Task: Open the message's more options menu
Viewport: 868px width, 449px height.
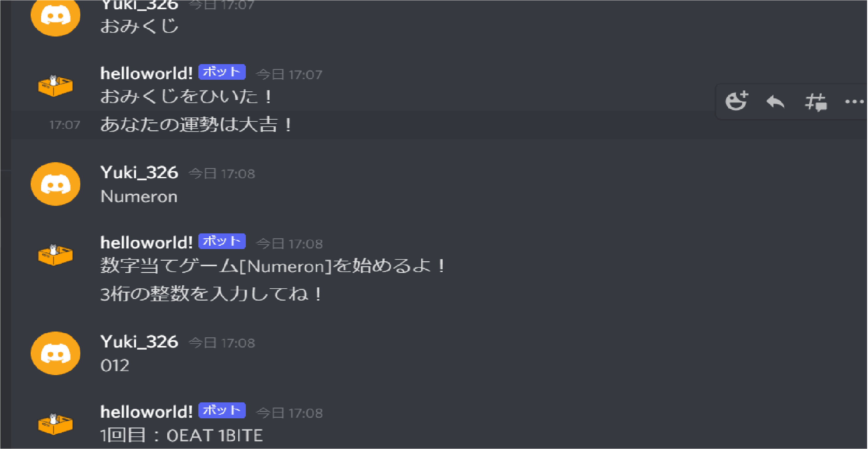Action: click(855, 102)
